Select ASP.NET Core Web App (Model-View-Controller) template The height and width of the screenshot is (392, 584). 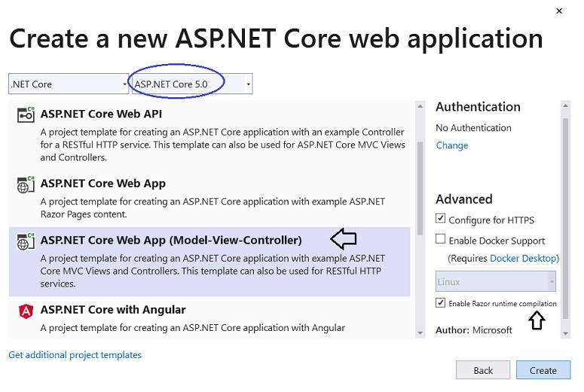(x=209, y=262)
